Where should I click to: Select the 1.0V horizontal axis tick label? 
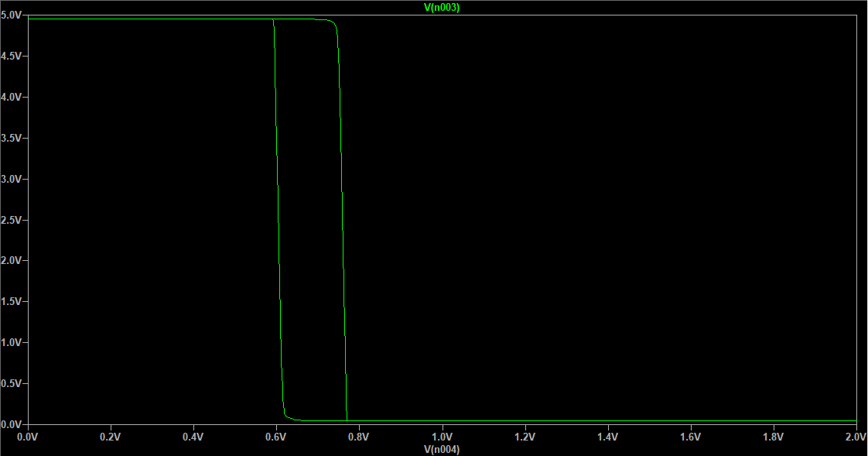[x=442, y=437]
